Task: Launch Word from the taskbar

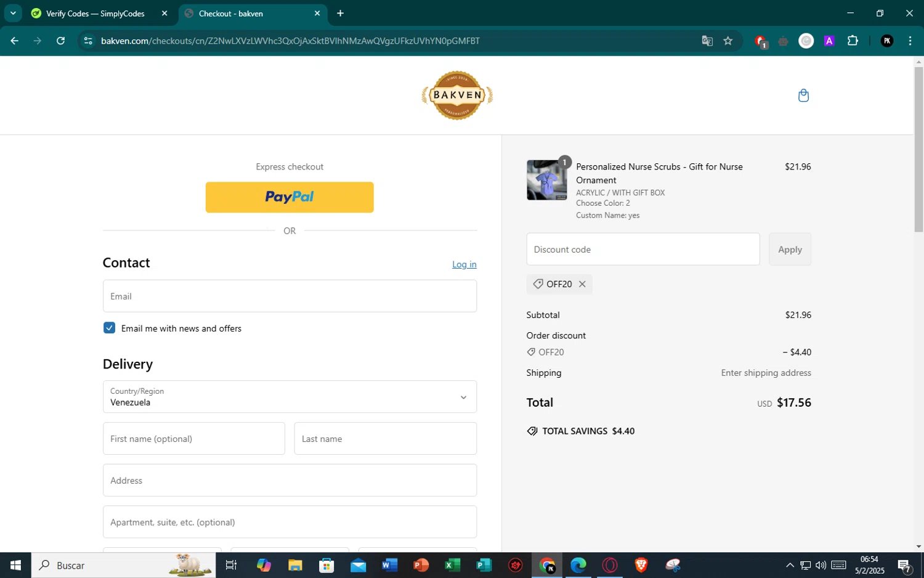Action: (389, 565)
